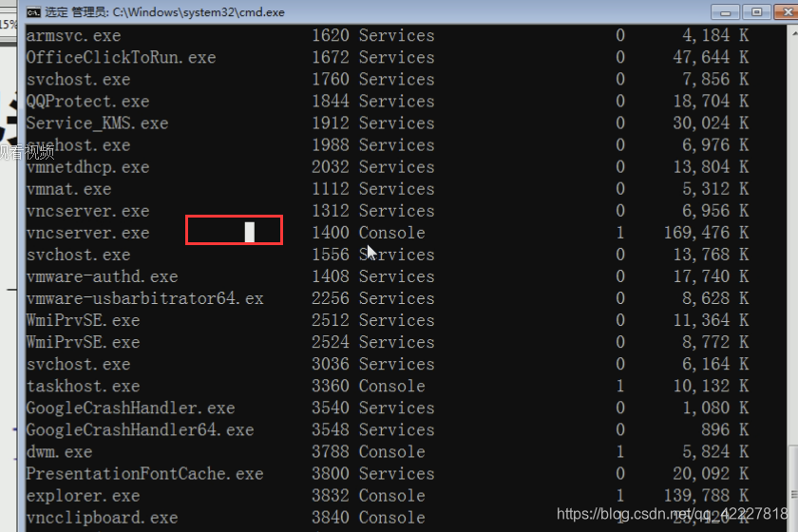The width and height of the screenshot is (798, 532).
Task: Click Console session name for dwm.exe
Action: coord(391,451)
